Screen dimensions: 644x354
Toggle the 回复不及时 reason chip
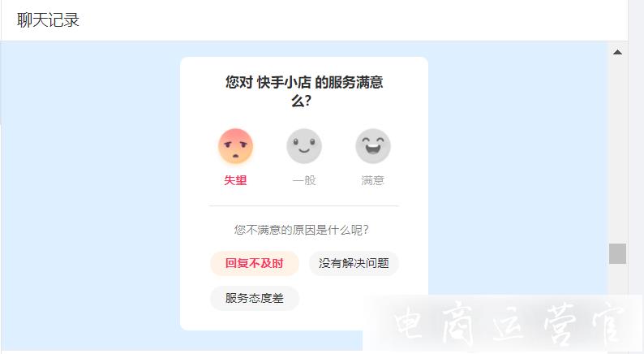pyautogui.click(x=255, y=263)
